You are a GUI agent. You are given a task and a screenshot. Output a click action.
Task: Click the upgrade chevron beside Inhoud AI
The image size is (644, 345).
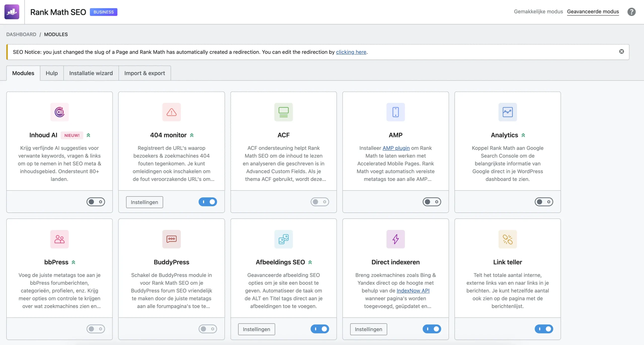(88, 135)
